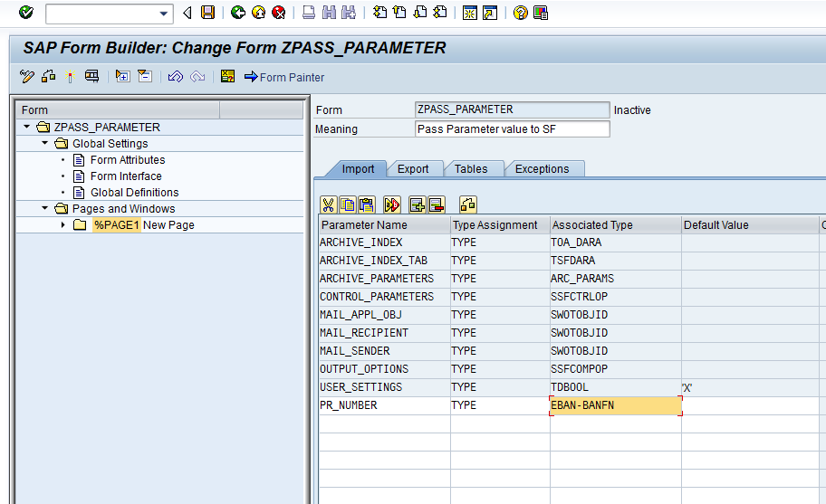
Task: Click the Paste icon above parameter table
Action: click(x=367, y=204)
